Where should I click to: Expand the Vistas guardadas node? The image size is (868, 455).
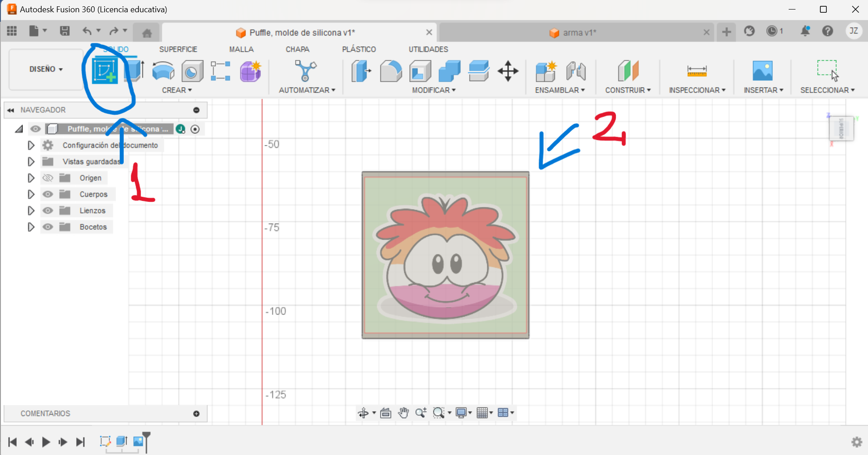[31, 161]
